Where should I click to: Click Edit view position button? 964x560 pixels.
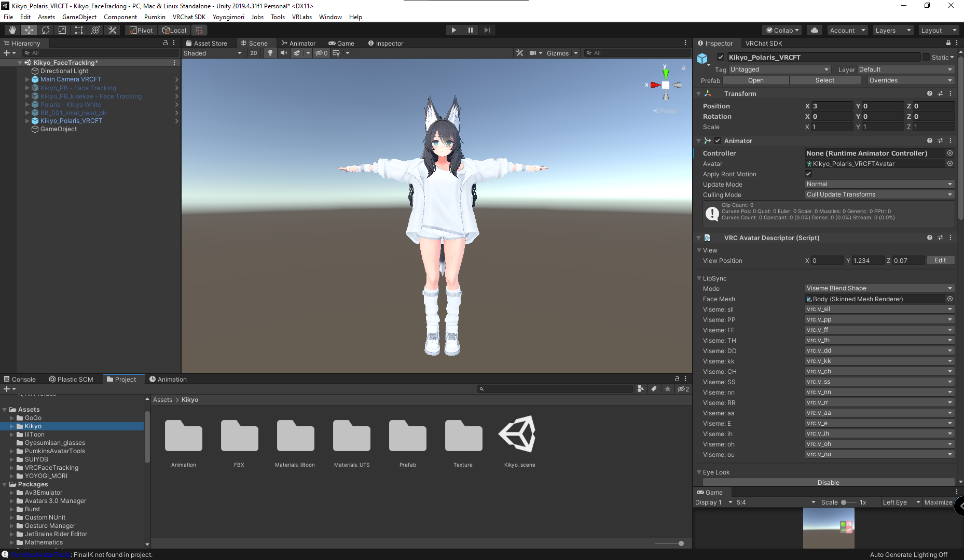940,260
